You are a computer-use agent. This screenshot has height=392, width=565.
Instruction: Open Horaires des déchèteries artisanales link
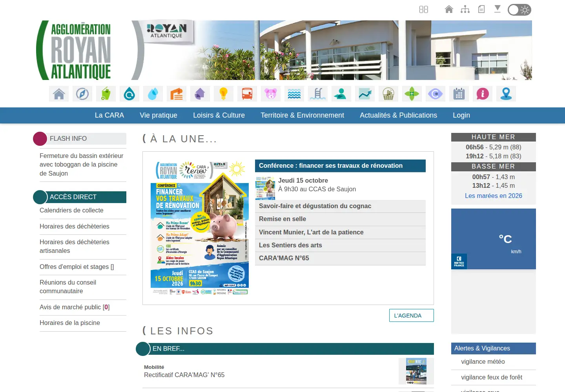(x=75, y=247)
